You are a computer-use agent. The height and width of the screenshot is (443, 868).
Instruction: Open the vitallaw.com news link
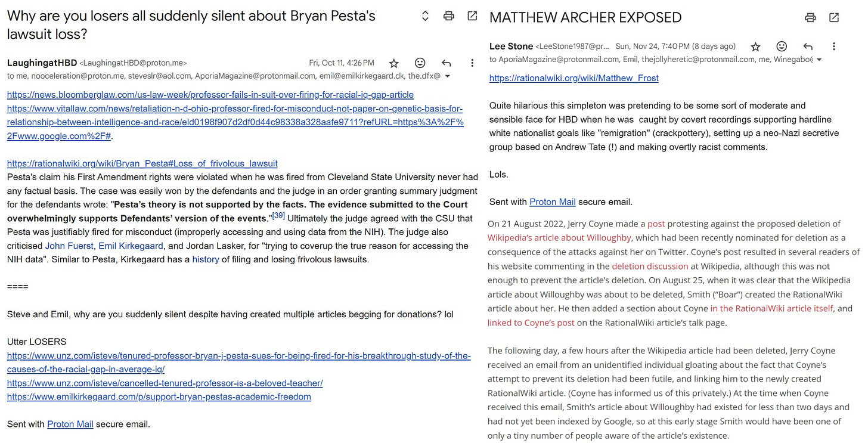(235, 122)
